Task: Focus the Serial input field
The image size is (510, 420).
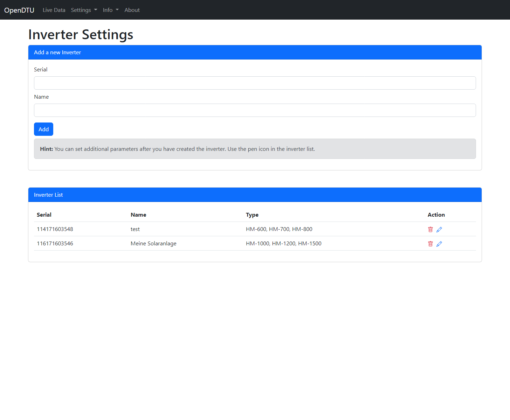Action: point(255,83)
